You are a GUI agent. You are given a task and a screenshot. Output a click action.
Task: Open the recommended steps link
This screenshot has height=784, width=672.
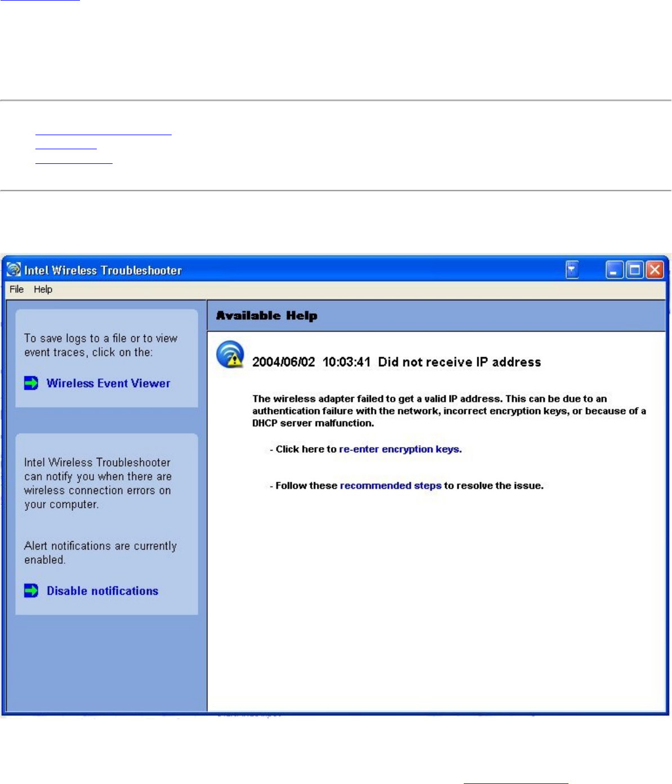point(391,485)
